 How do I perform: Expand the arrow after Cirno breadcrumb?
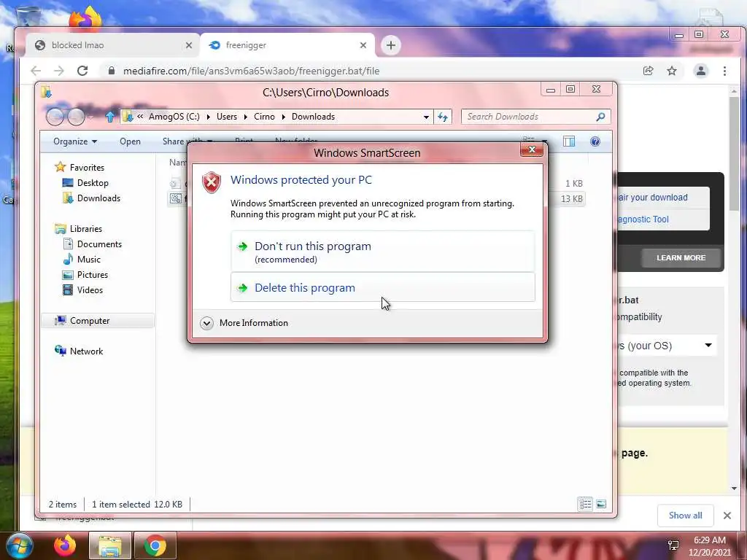283,117
